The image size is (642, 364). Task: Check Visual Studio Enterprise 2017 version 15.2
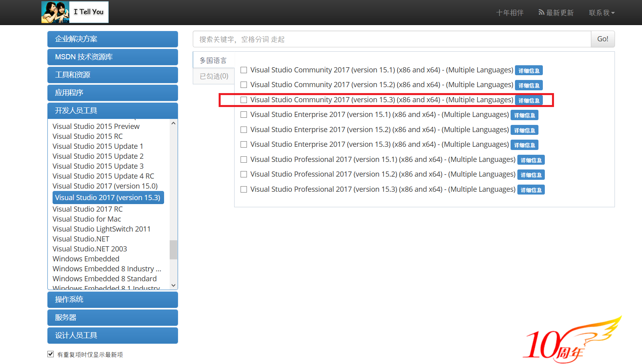[244, 130]
